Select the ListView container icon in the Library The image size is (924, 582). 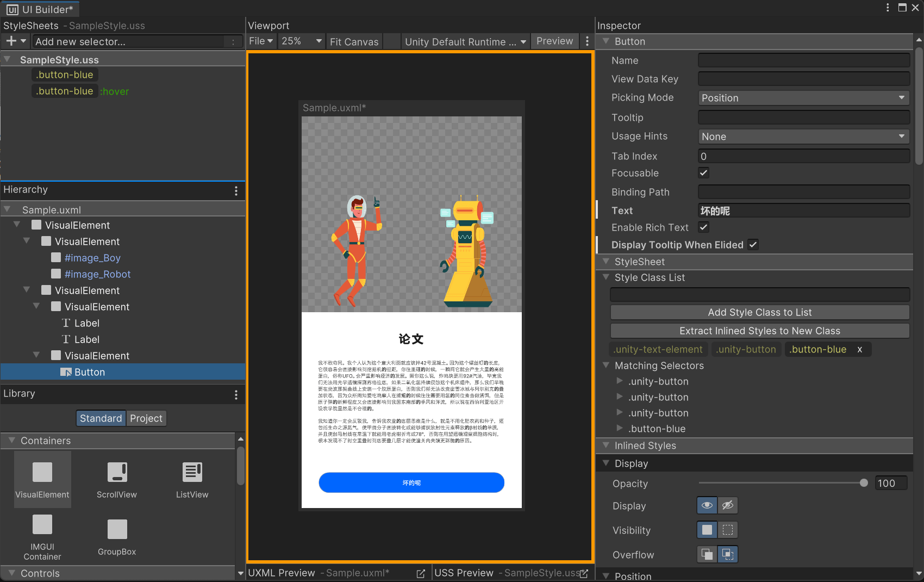pos(191,473)
